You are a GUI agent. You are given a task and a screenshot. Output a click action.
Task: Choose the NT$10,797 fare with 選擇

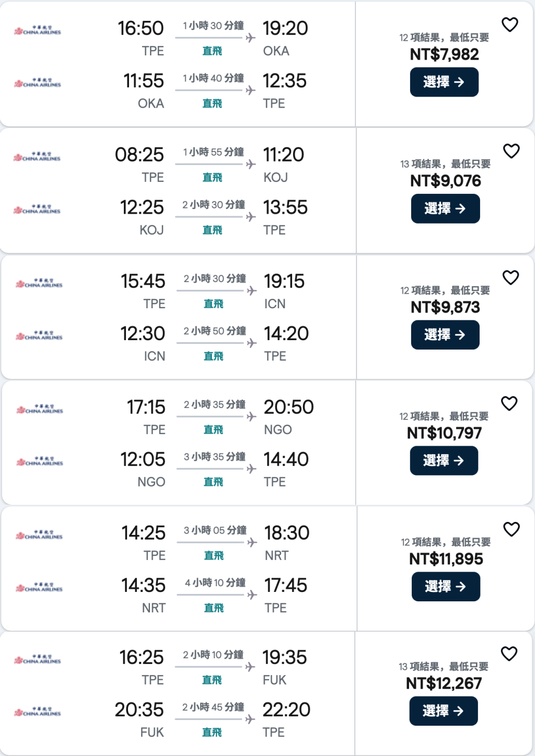pos(444,460)
